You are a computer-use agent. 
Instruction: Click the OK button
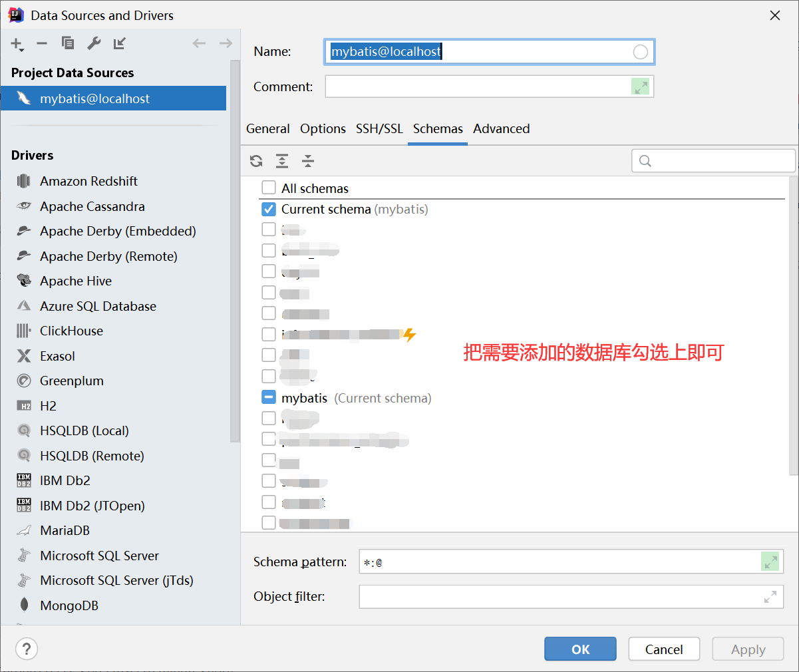580,649
